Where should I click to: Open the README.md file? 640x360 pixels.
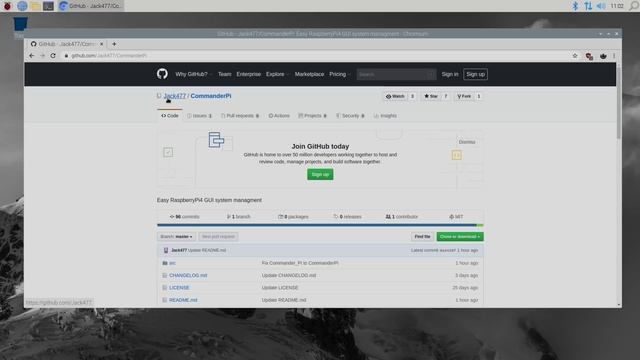click(x=183, y=300)
